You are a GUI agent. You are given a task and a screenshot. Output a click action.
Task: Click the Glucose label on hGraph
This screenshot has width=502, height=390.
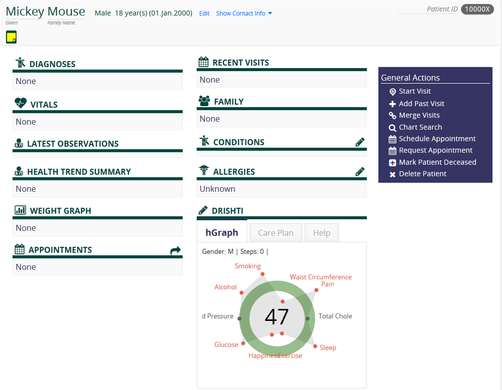[226, 345]
